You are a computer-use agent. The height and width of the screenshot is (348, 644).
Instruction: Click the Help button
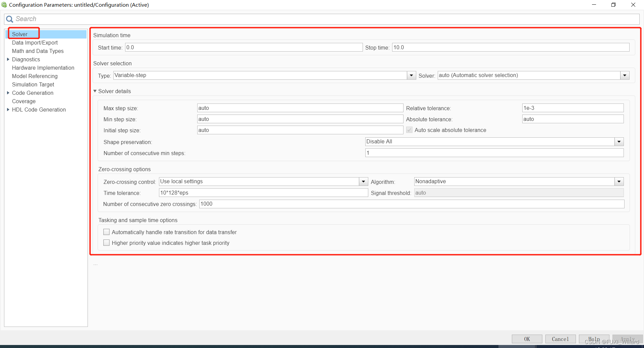[x=594, y=339]
